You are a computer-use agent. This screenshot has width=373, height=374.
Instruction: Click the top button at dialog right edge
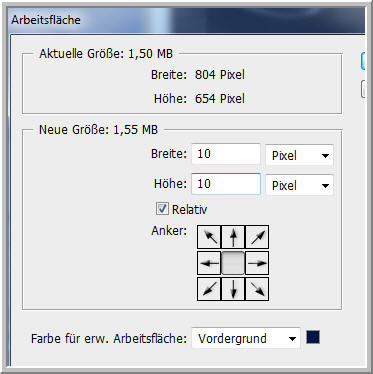tap(363, 61)
